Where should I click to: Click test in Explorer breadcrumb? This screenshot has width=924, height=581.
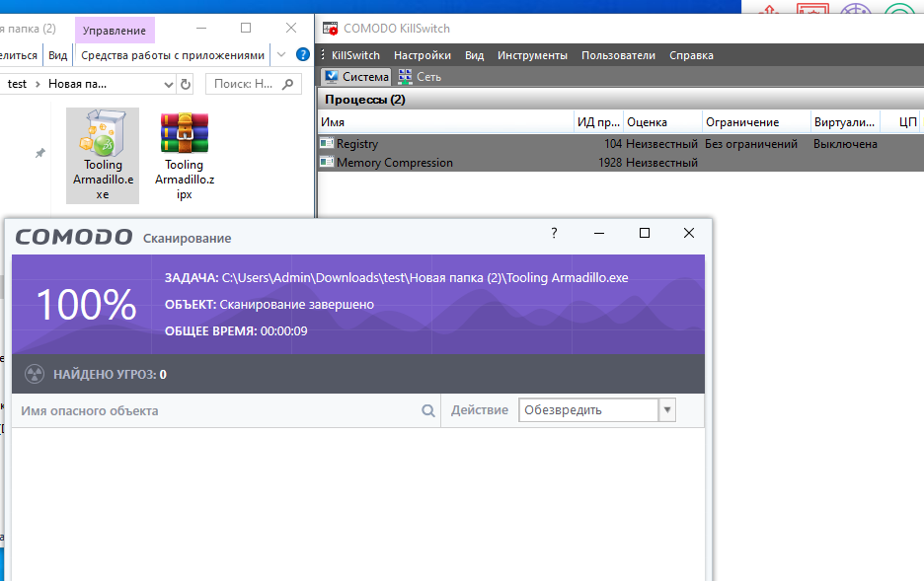point(17,84)
